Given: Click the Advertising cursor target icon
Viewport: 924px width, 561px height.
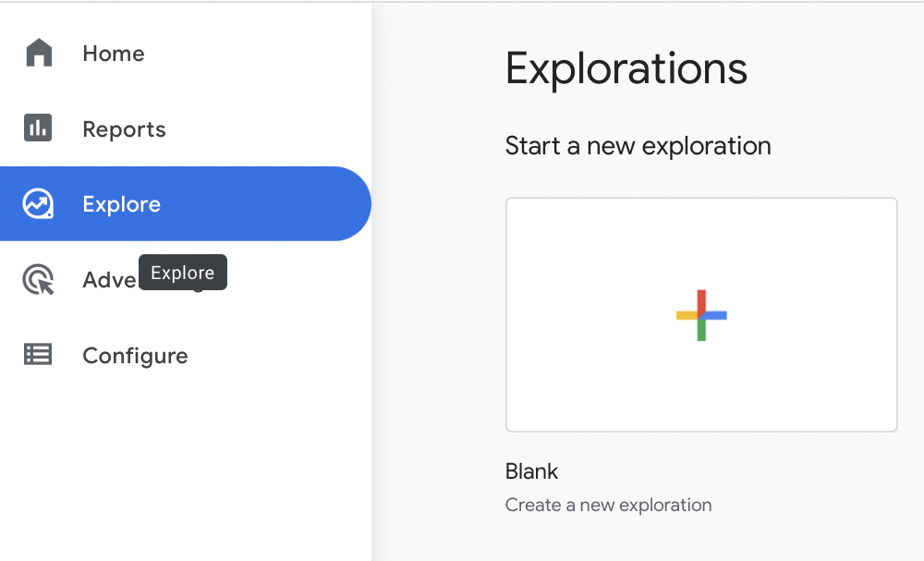Looking at the screenshot, I should tap(39, 279).
